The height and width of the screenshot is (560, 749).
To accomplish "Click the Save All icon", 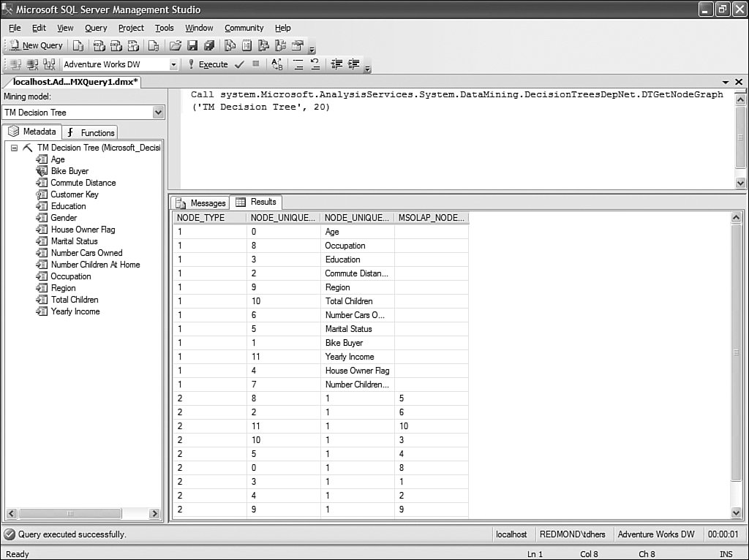I will (x=208, y=45).
